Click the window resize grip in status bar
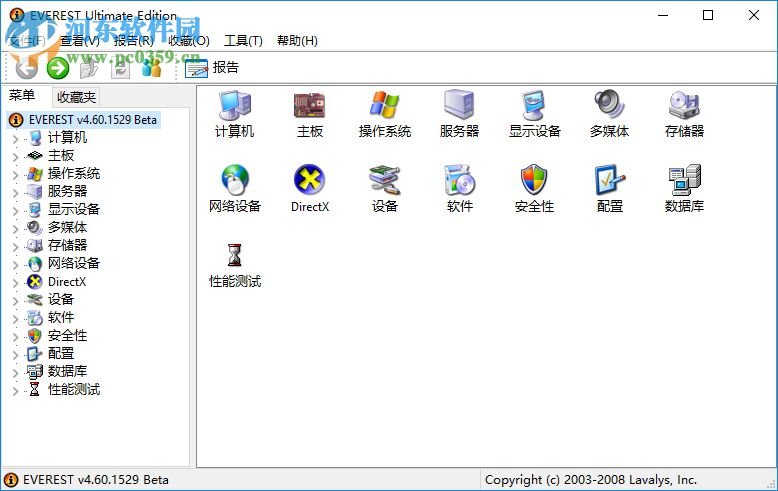This screenshot has height=491, width=778. (771, 483)
